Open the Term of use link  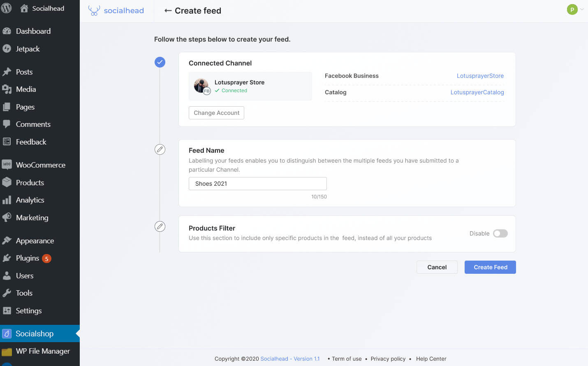(347, 359)
